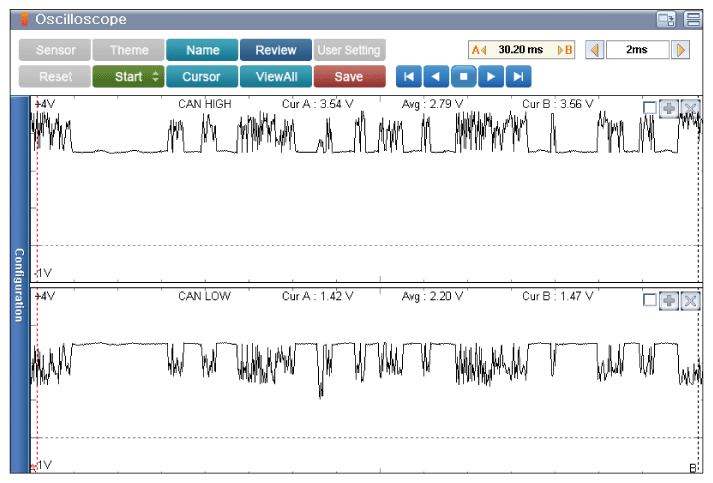Toggle the Cursor measurement button
This screenshot has width=713, height=483.
202,77
